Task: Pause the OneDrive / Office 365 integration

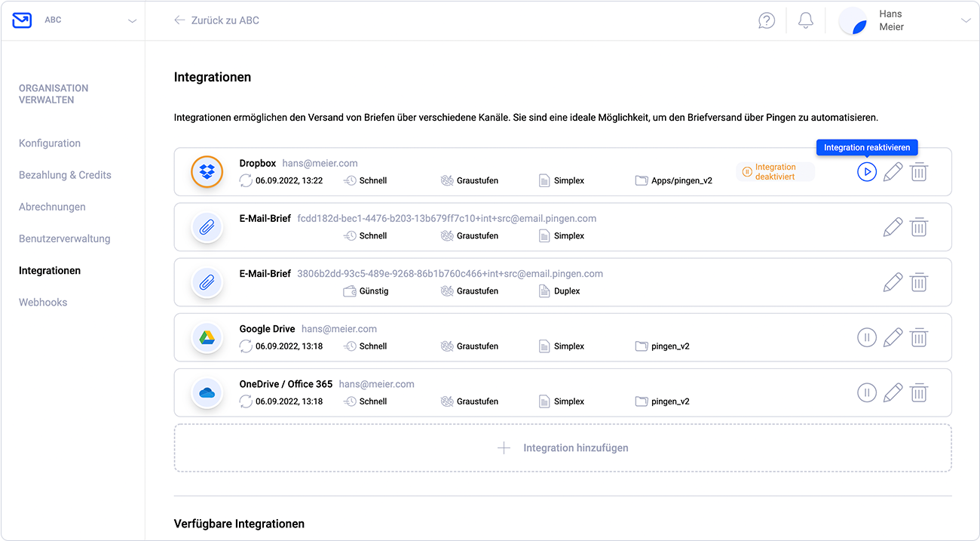Action: click(867, 392)
